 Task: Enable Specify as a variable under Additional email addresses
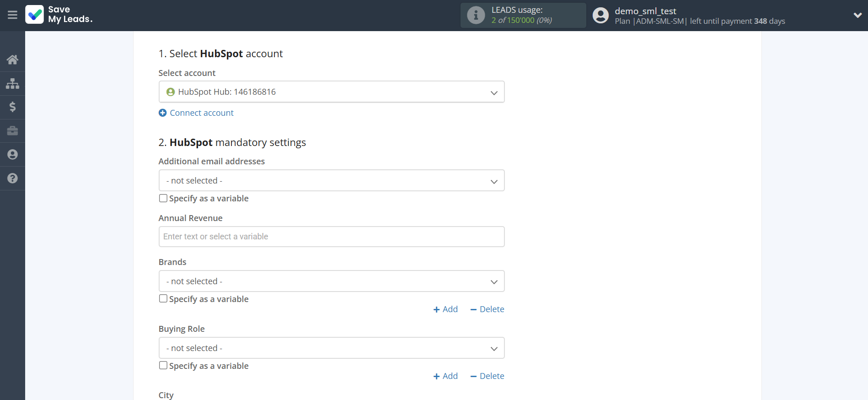coord(163,198)
